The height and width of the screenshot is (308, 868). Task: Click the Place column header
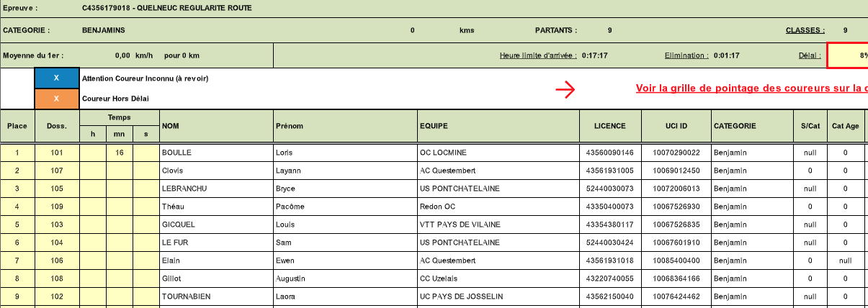pos(17,126)
